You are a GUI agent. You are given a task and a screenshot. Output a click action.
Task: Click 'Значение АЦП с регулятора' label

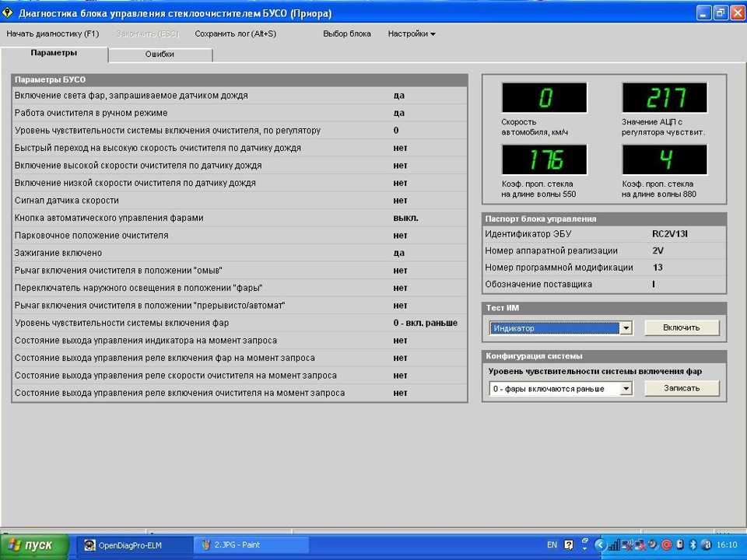(663, 127)
